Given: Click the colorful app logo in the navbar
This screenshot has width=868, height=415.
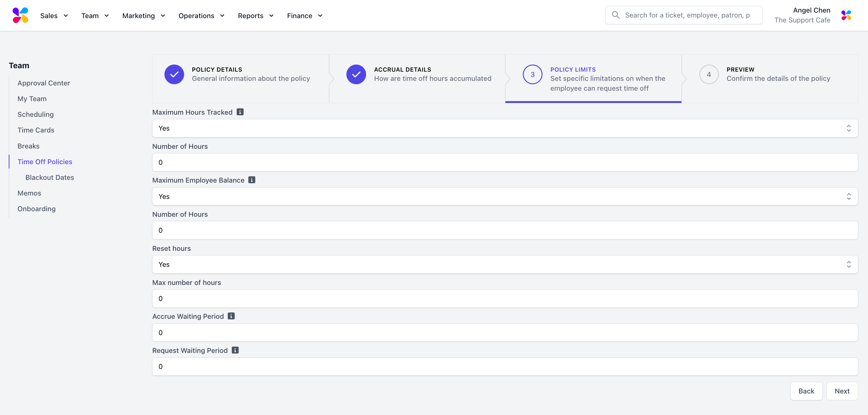Looking at the screenshot, I should click(20, 15).
